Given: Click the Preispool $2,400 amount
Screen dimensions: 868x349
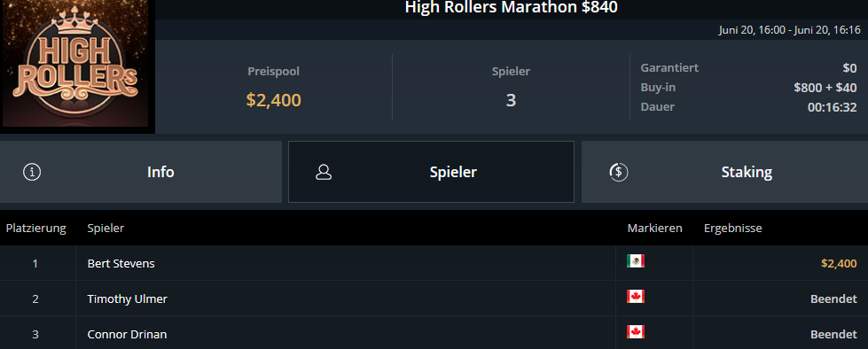Looking at the screenshot, I should [273, 100].
